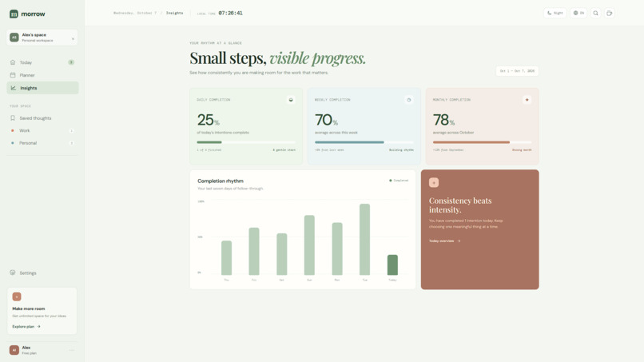The width and height of the screenshot is (644, 362).
Task: Click the Alex user avatar
Action: point(14,350)
